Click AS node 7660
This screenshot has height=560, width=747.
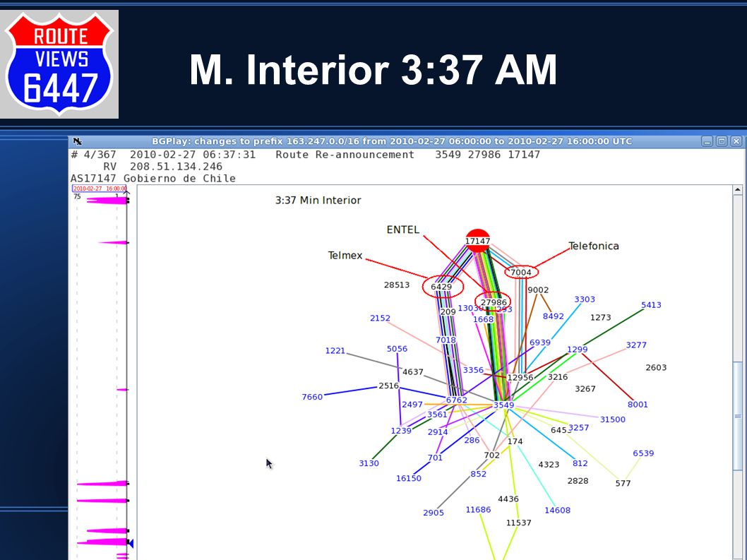pyautogui.click(x=312, y=397)
